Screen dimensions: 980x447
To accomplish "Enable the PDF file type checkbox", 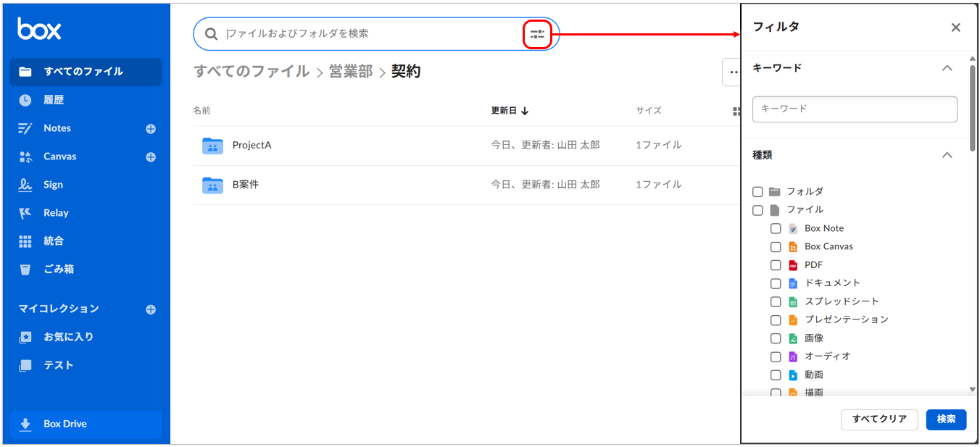I will coord(776,265).
